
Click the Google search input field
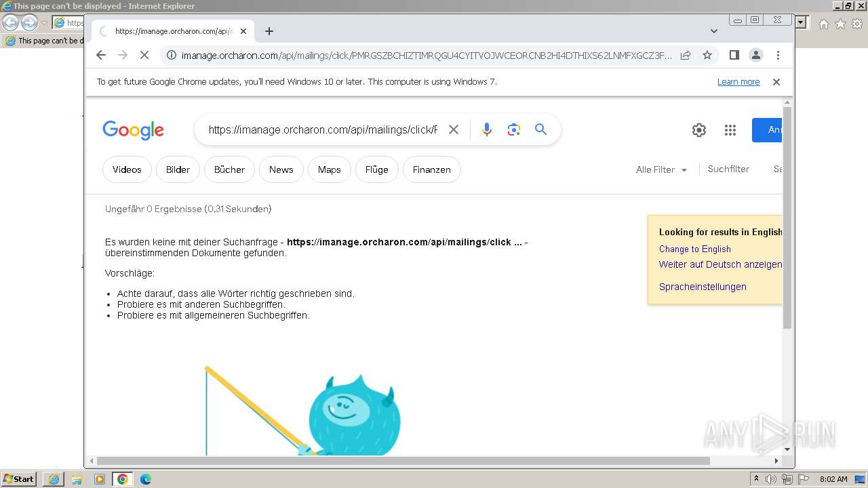pos(323,129)
